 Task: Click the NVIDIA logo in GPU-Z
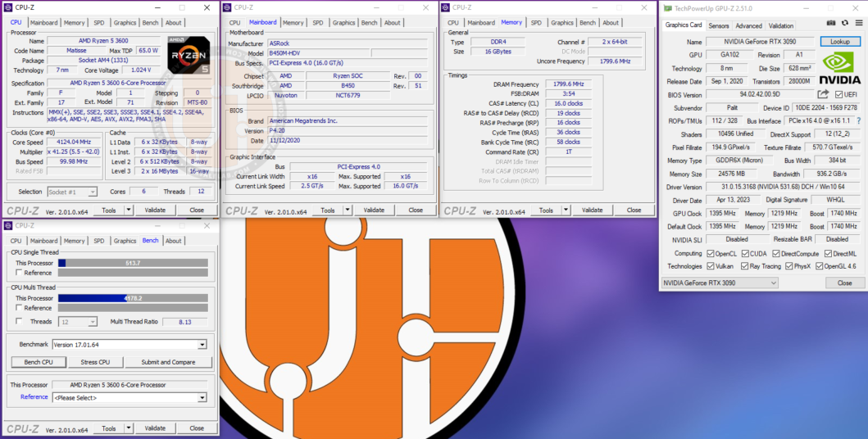click(x=841, y=69)
